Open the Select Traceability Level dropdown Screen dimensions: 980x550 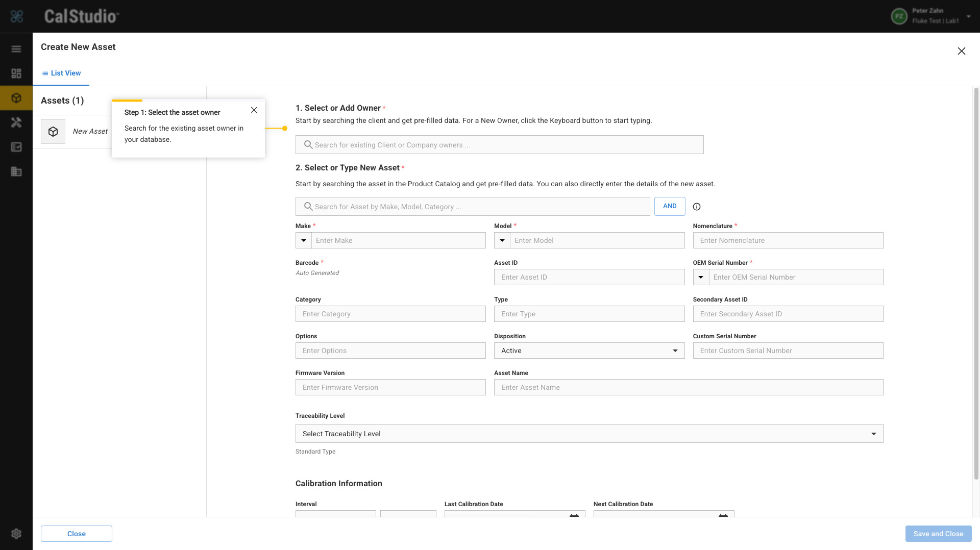coord(589,434)
